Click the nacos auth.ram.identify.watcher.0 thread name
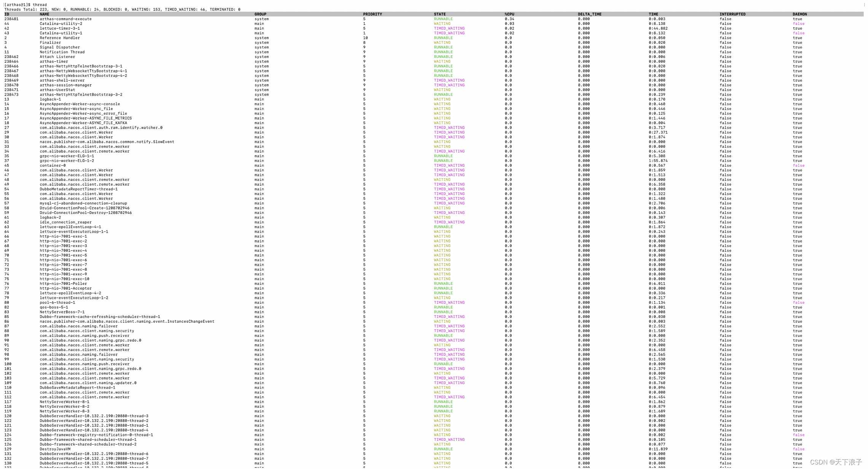868x469 pixels. [x=101, y=128]
